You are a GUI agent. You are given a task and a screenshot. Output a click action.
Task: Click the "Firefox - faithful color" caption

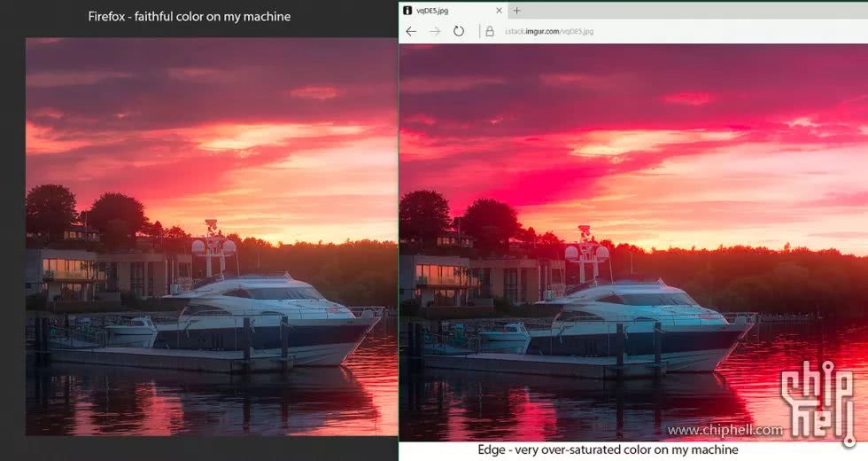(x=189, y=17)
